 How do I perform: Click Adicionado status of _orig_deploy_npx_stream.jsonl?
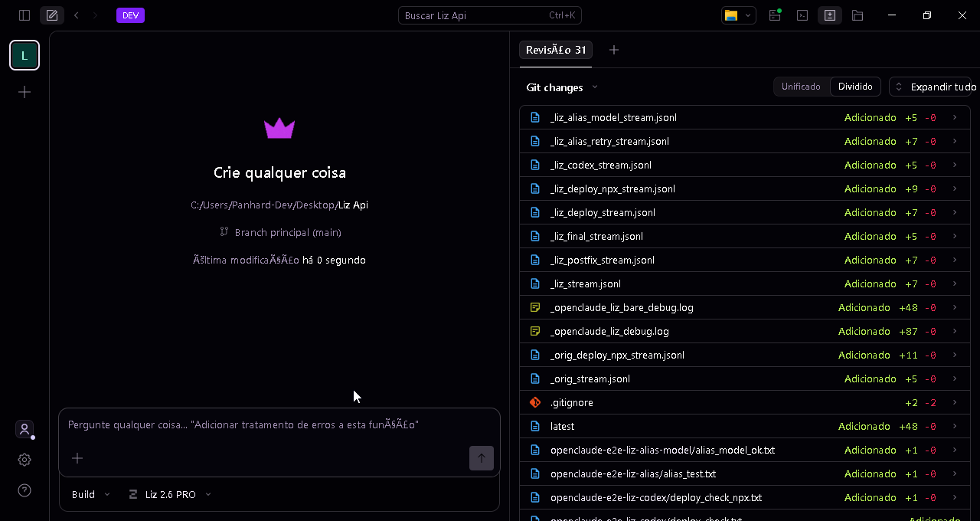coord(864,355)
